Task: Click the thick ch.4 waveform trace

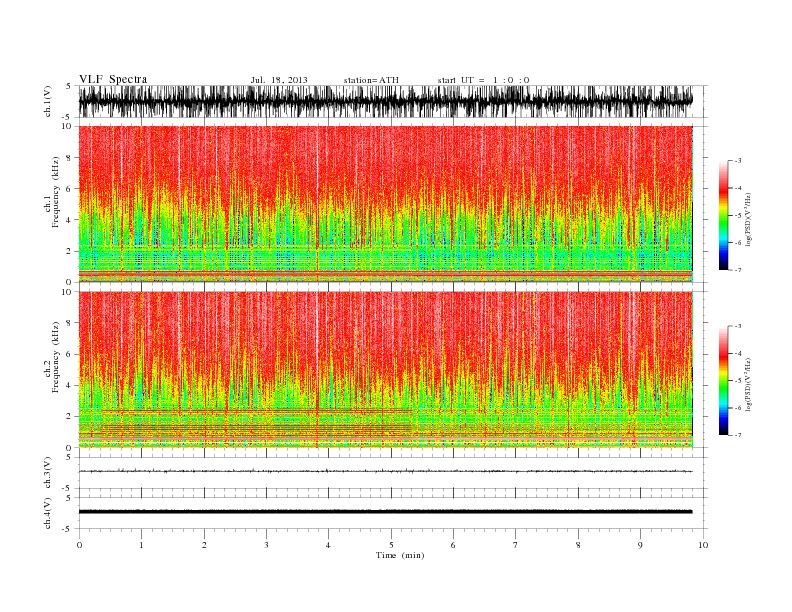Action: click(x=386, y=512)
